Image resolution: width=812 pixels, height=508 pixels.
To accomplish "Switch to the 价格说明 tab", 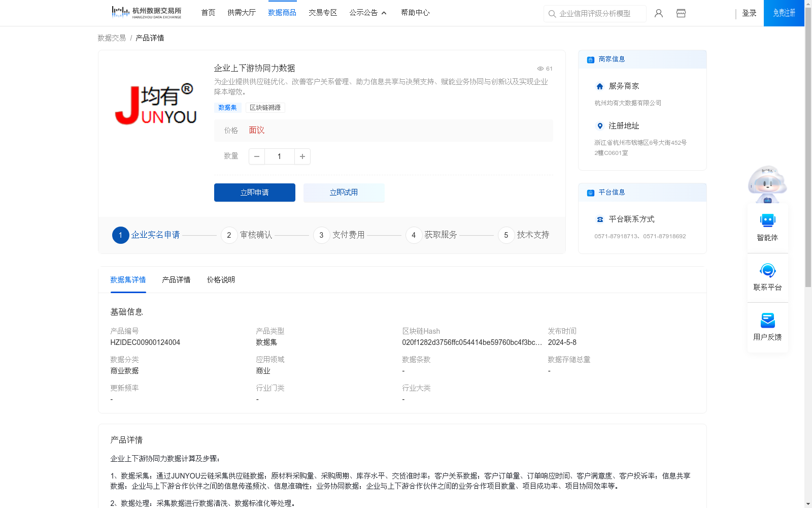I will pyautogui.click(x=221, y=280).
